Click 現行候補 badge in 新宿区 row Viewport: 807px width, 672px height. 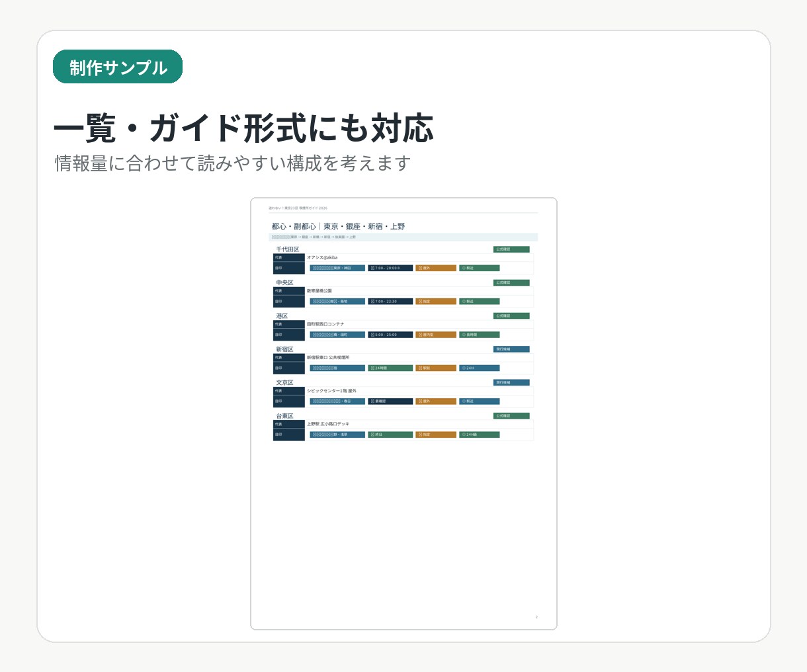(x=511, y=349)
